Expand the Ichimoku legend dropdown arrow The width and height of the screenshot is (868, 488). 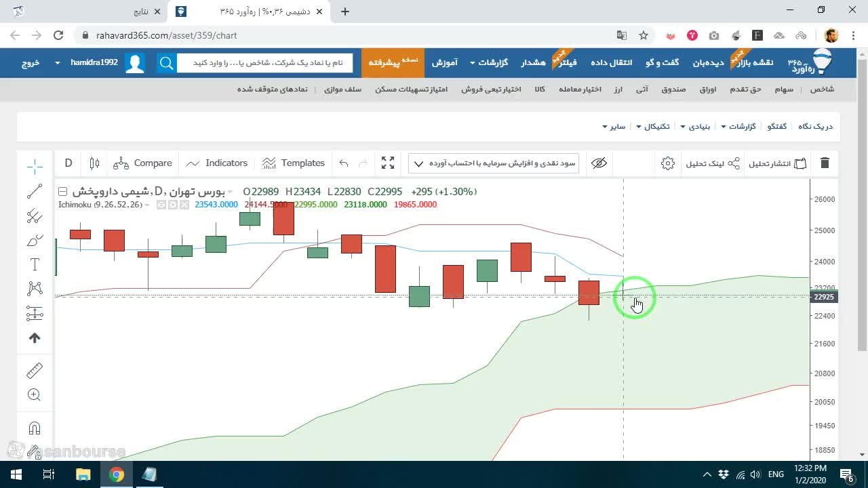click(x=147, y=205)
